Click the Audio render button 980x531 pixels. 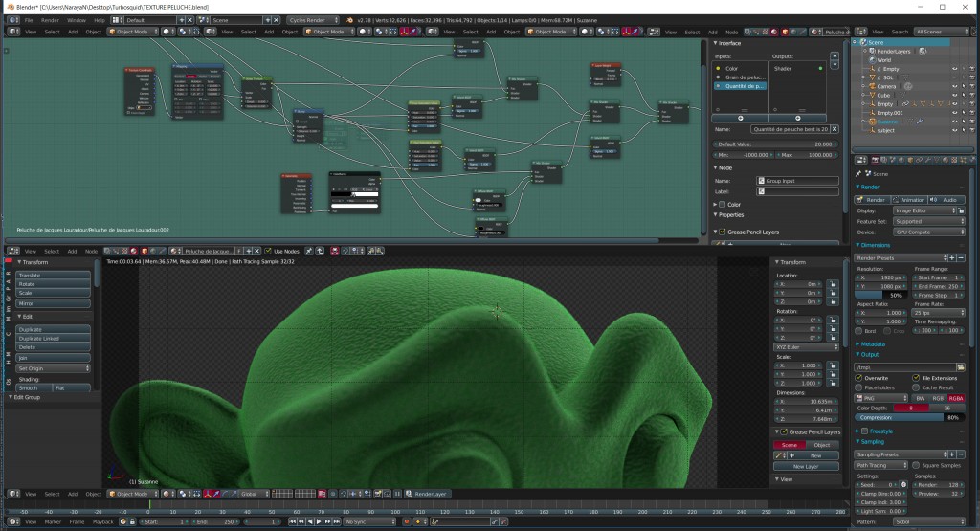[947, 200]
